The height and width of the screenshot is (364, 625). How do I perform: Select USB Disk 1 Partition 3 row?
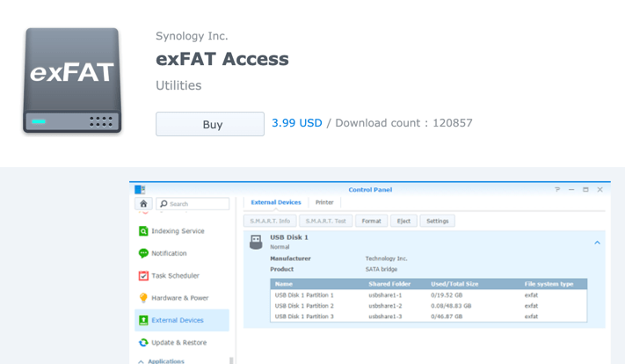(x=428, y=317)
